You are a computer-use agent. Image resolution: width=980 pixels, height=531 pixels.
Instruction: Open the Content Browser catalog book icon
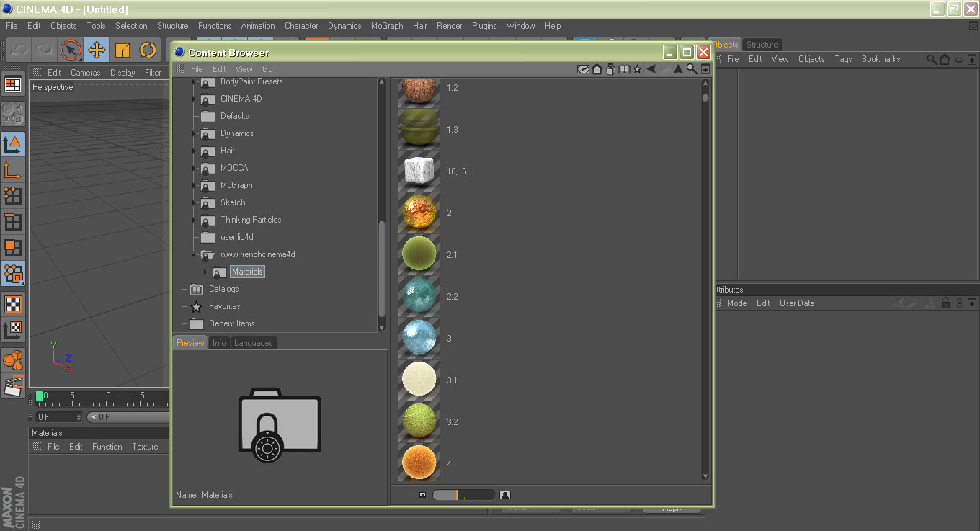624,69
